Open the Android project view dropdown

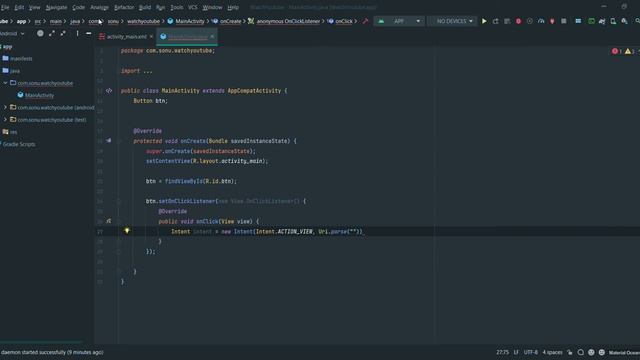point(12,33)
